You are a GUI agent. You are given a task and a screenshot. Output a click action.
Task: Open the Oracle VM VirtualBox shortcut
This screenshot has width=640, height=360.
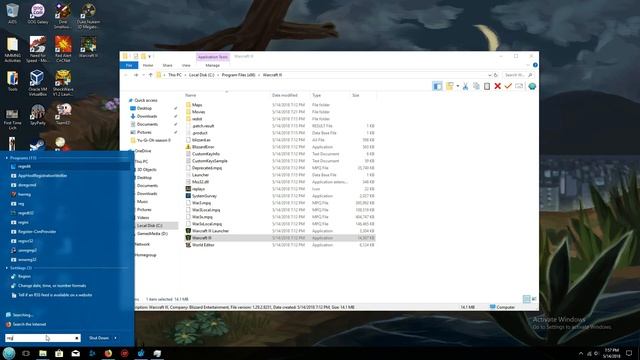(x=37, y=82)
